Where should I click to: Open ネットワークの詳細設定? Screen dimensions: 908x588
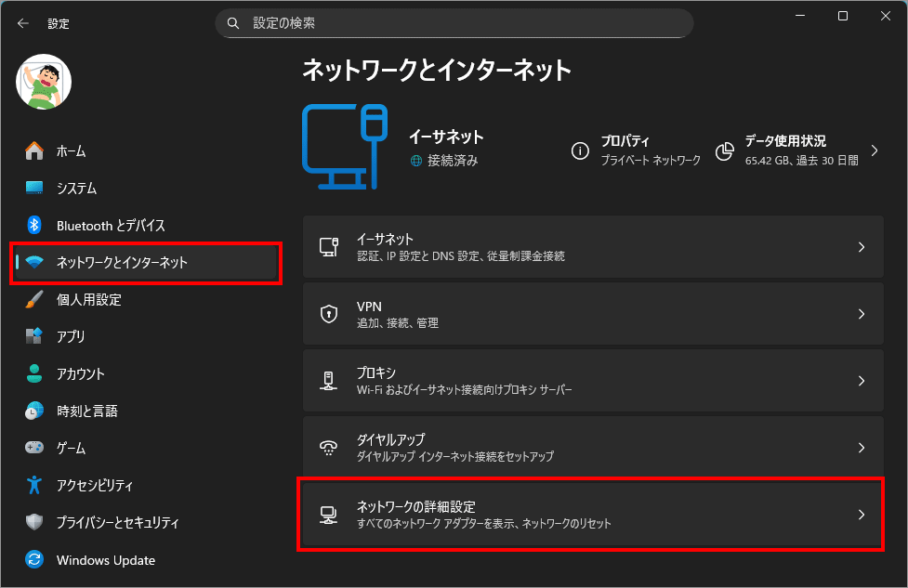593,515
